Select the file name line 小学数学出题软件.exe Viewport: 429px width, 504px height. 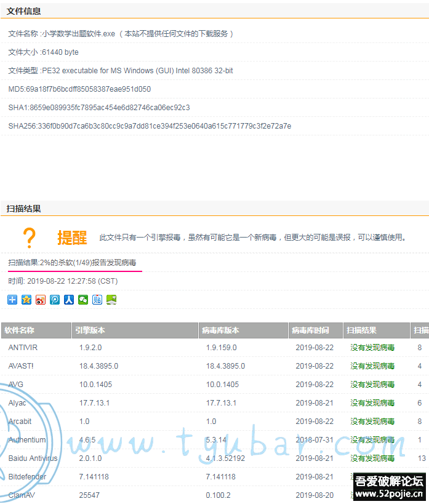click(x=121, y=34)
